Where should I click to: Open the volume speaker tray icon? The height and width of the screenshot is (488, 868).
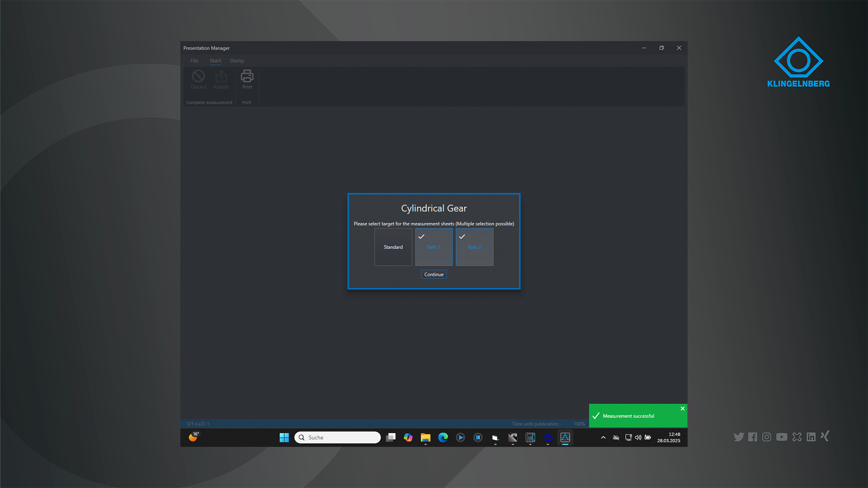pos(638,437)
